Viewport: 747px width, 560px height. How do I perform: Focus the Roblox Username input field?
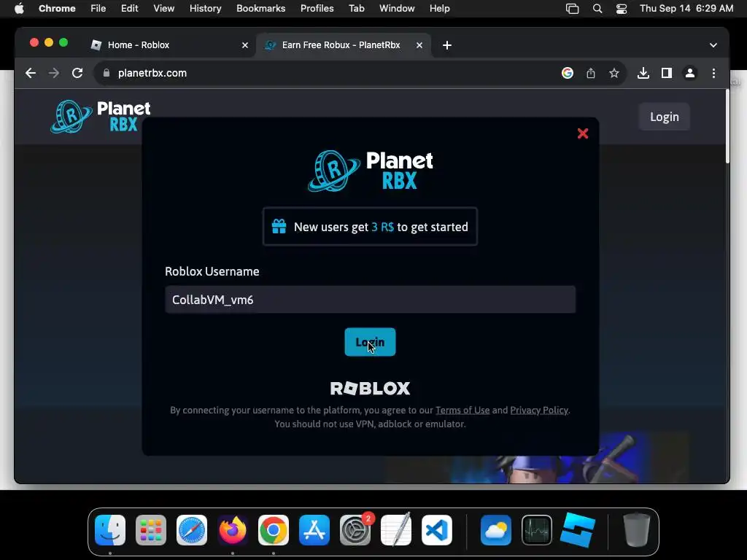tap(370, 300)
